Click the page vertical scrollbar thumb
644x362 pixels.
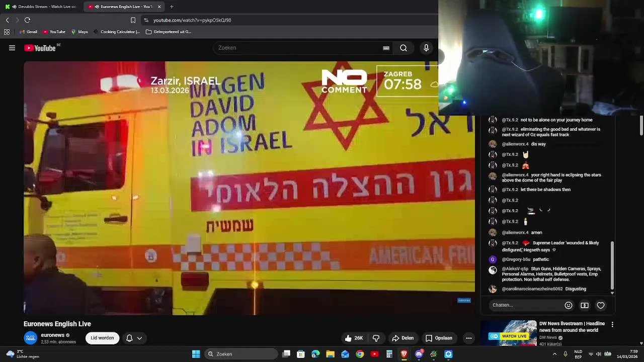coord(641,125)
